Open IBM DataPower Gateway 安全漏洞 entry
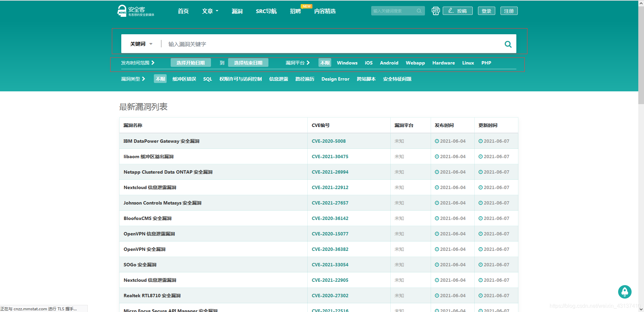 click(x=161, y=141)
